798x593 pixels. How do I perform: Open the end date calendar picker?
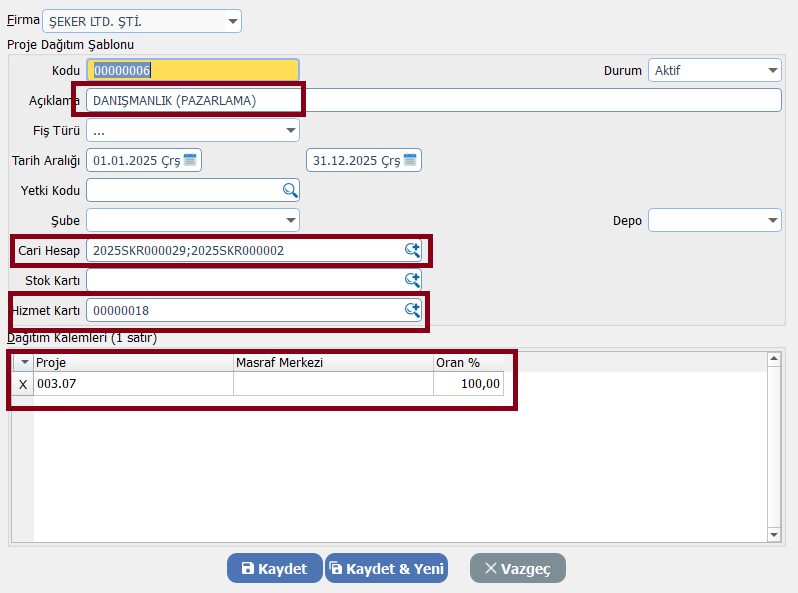click(410, 160)
